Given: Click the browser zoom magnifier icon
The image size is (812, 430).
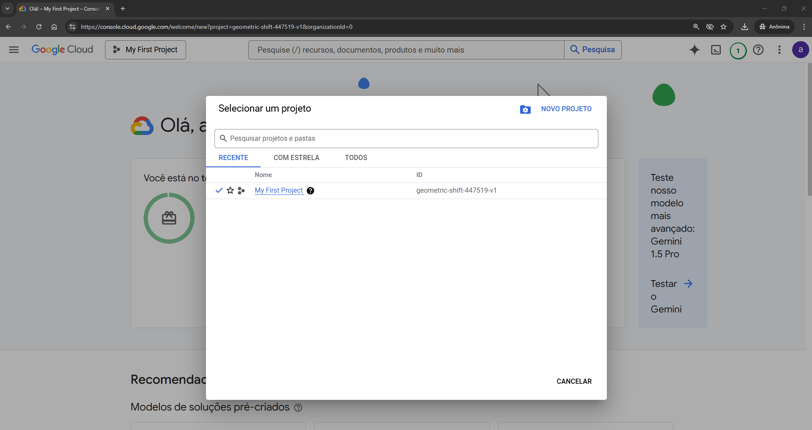Looking at the screenshot, I should point(696,27).
